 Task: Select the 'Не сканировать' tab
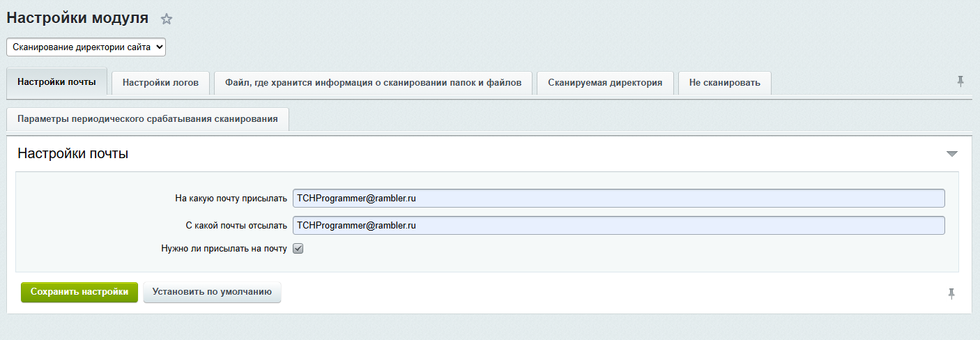tap(724, 82)
